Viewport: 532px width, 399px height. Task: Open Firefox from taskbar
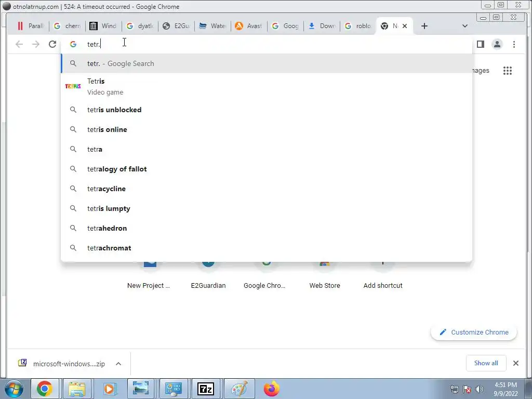271,389
